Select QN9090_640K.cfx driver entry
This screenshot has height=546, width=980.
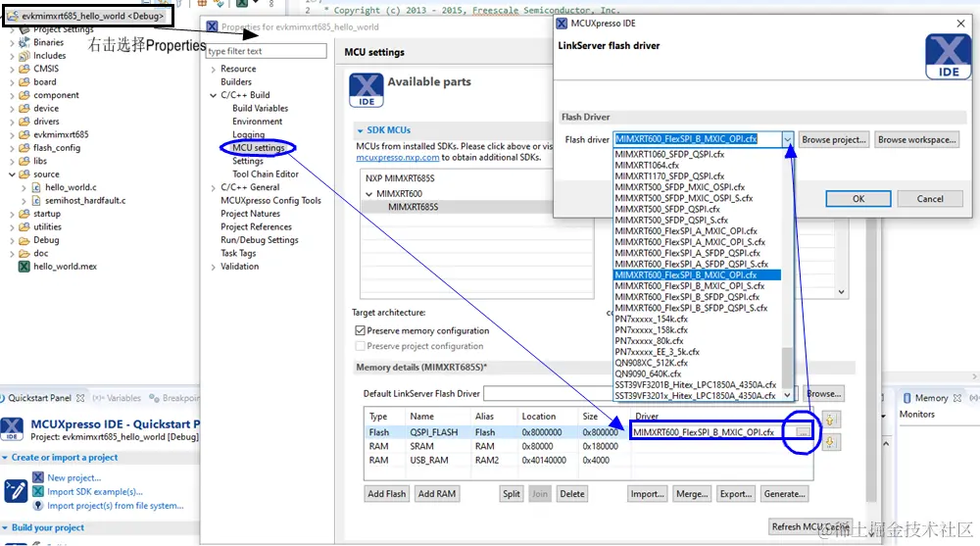(648, 373)
